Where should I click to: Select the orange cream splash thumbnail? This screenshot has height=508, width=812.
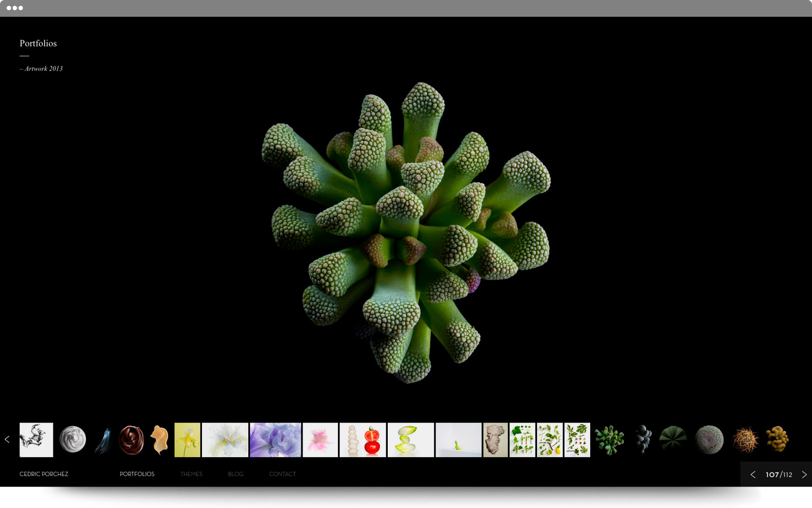pos(160,440)
